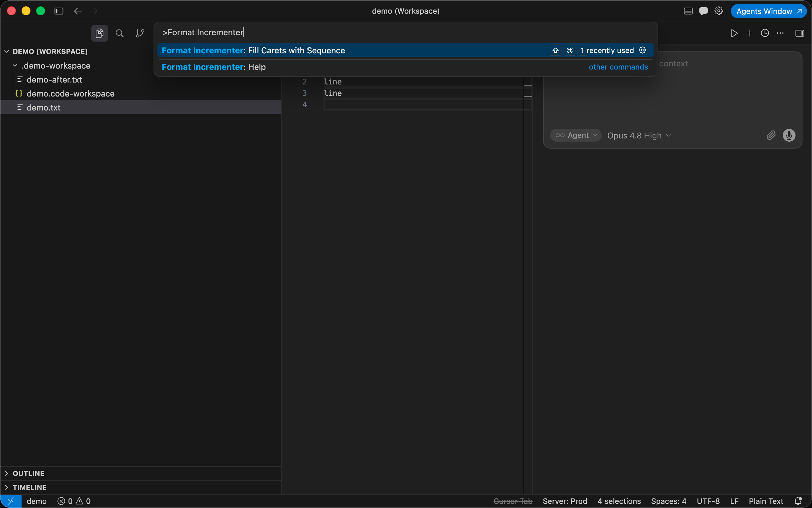
Task: Open the Explorer view icon
Action: (x=99, y=33)
